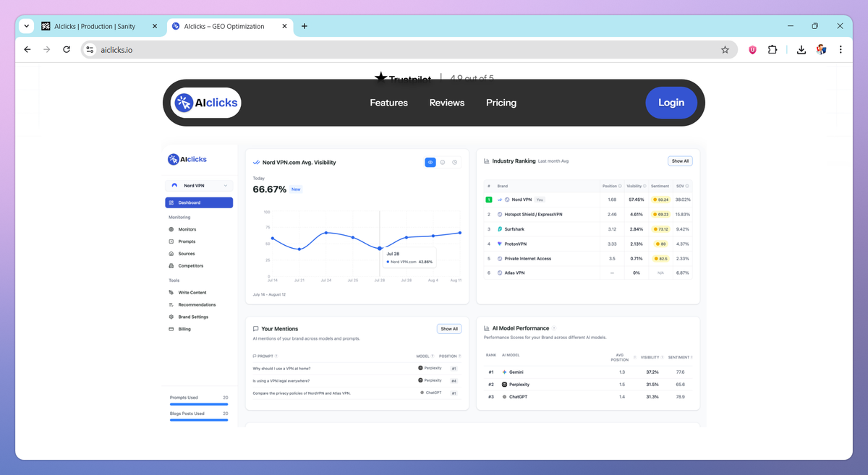Viewport: 868px width, 475px height.
Task: Click the 66.67% visibility value
Action: point(270,189)
